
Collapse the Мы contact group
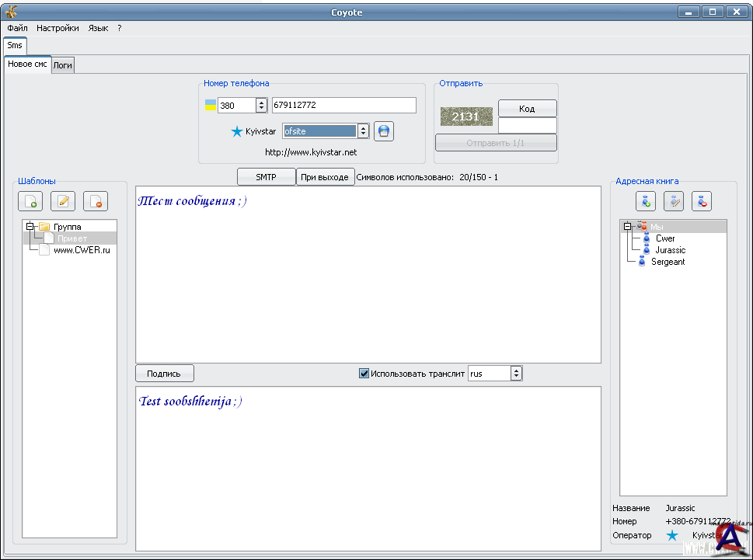coord(628,227)
